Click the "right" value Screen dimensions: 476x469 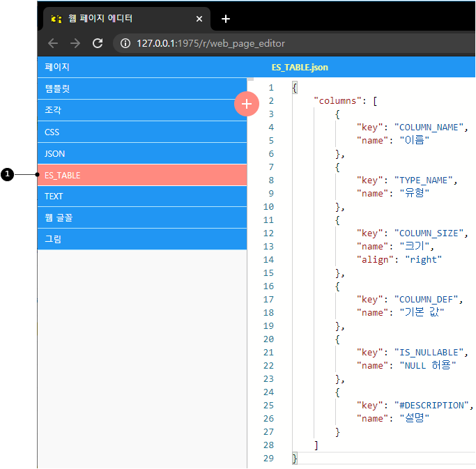[x=423, y=259]
